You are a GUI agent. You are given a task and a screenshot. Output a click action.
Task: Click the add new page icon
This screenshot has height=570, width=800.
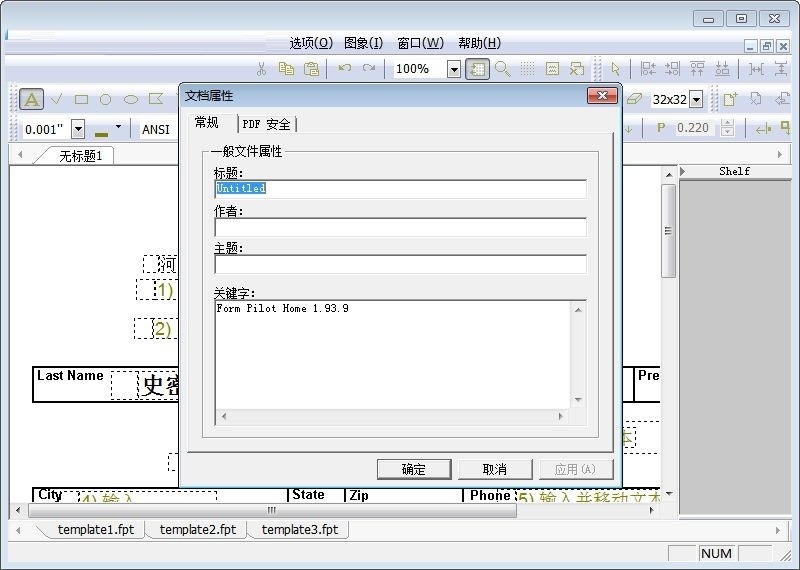[730, 99]
